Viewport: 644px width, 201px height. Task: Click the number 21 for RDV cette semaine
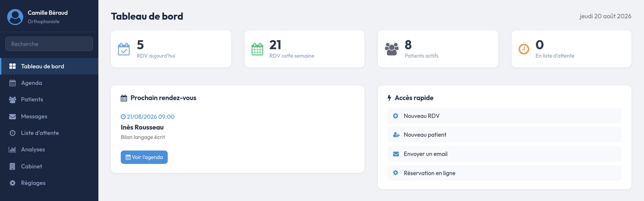[275, 45]
